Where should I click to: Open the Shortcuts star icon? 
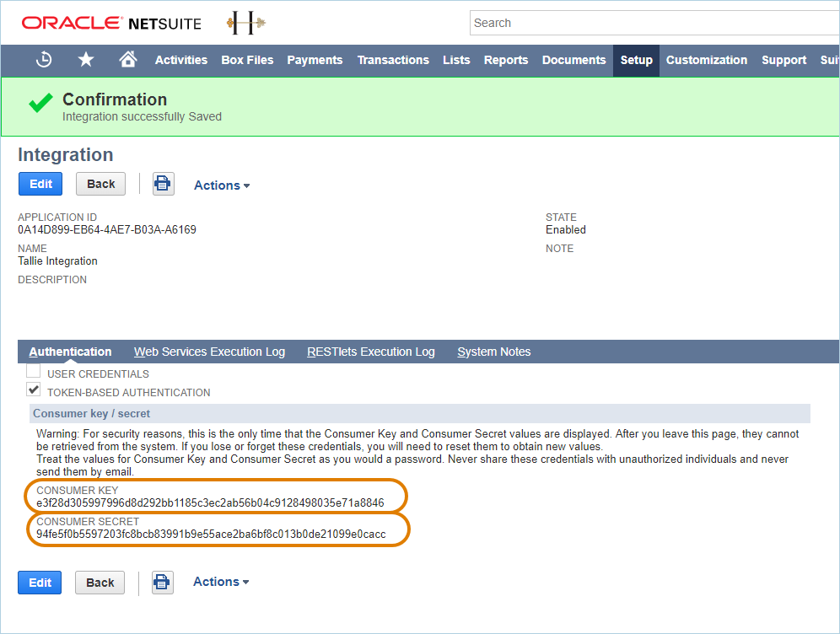coord(86,59)
